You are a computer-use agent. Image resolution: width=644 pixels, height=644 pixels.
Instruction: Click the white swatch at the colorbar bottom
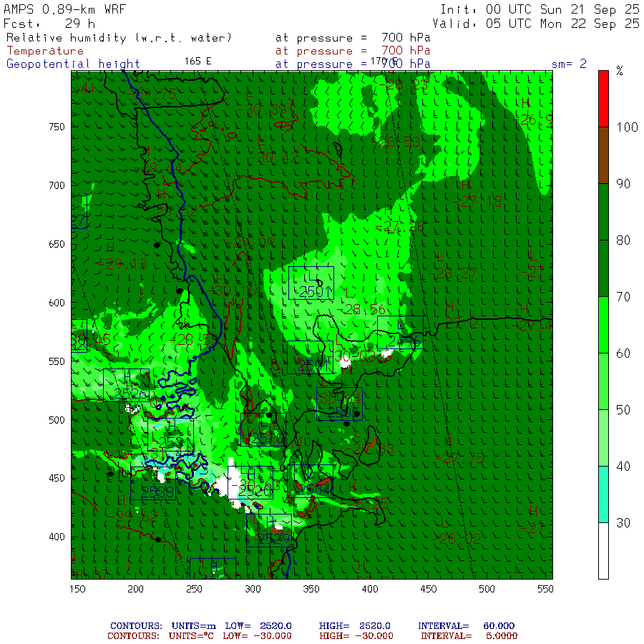point(603,550)
